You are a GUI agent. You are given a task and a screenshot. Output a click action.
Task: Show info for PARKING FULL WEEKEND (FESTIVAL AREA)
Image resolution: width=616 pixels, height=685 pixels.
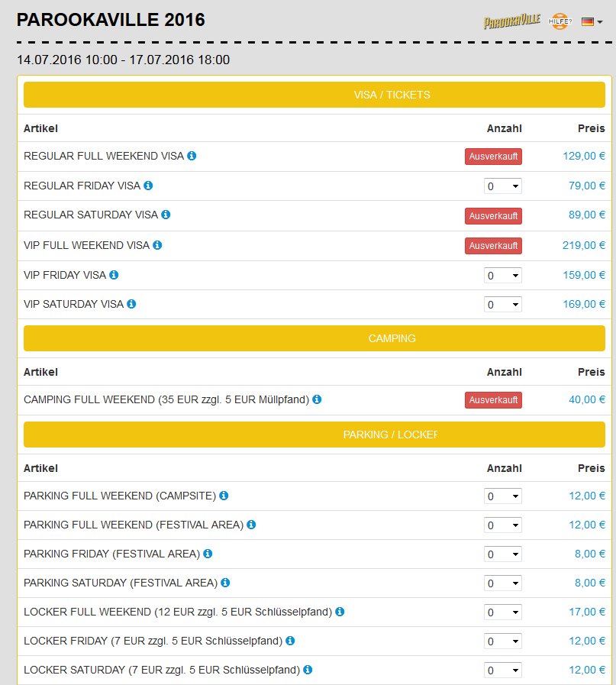point(251,524)
